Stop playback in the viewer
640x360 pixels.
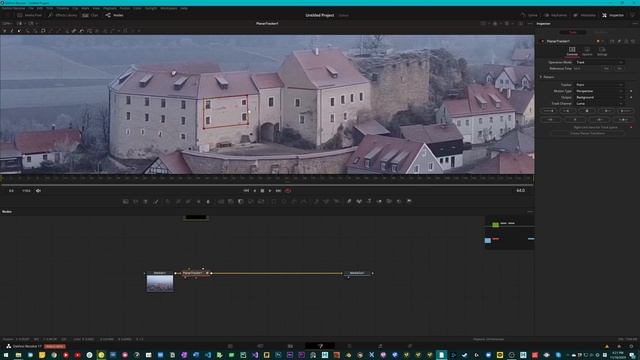262,191
